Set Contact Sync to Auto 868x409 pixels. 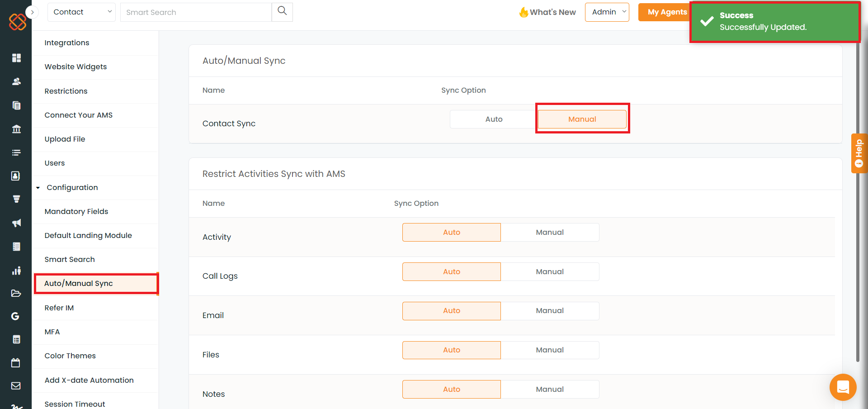click(x=494, y=119)
